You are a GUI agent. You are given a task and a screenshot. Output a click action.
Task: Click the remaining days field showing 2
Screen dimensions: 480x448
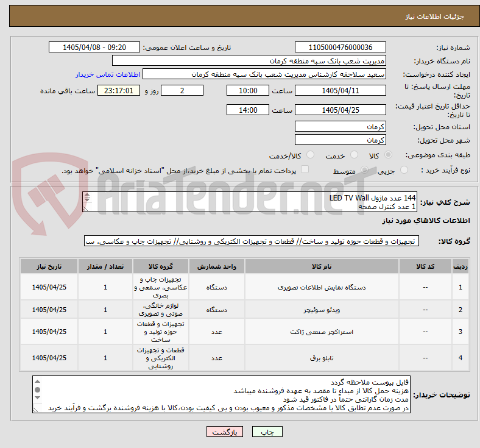[x=182, y=91]
